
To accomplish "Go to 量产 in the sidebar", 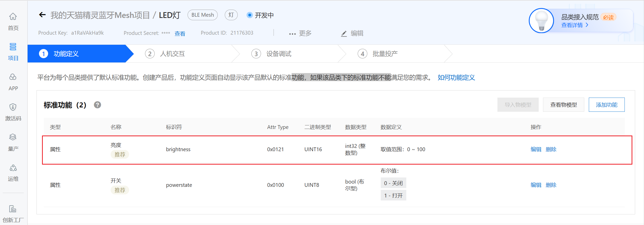I will (x=13, y=137).
